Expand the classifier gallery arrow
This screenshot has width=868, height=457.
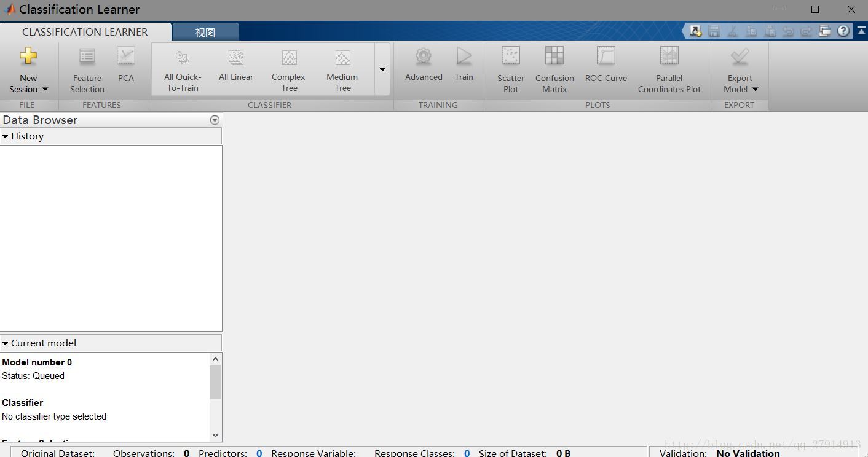coord(382,69)
